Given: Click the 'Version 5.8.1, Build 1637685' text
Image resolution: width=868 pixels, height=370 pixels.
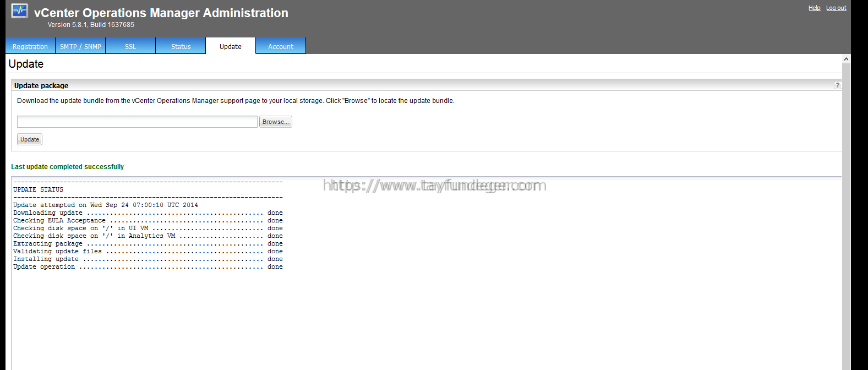Looking at the screenshot, I should coord(91,25).
